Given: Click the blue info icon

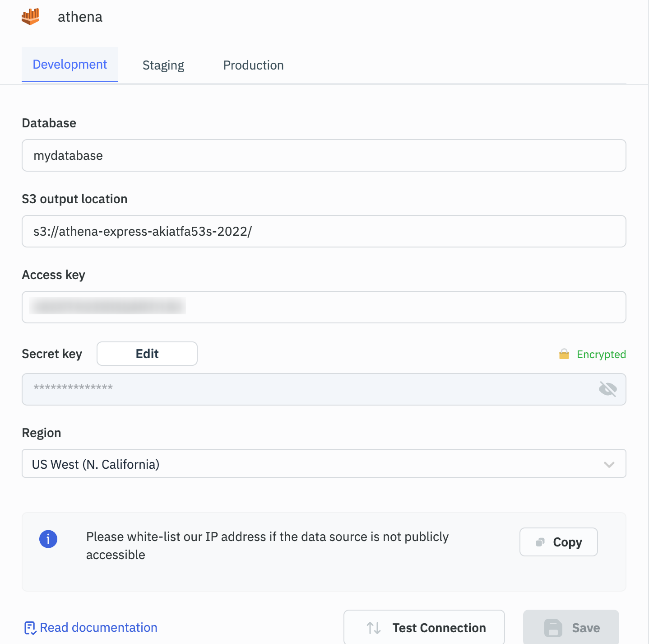Looking at the screenshot, I should click(48, 539).
